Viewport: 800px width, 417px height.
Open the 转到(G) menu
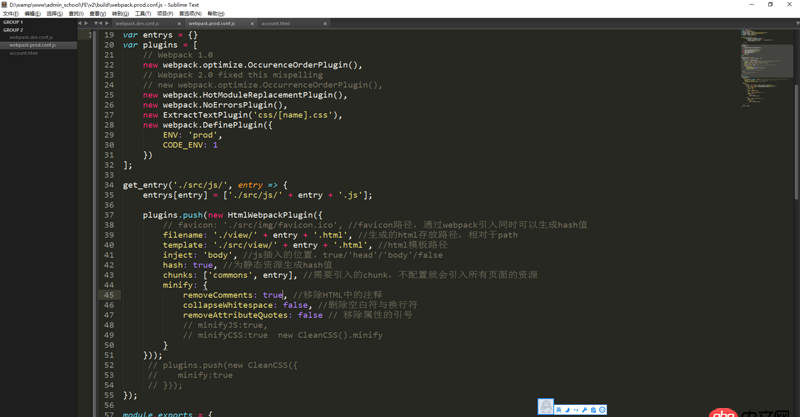click(x=120, y=14)
